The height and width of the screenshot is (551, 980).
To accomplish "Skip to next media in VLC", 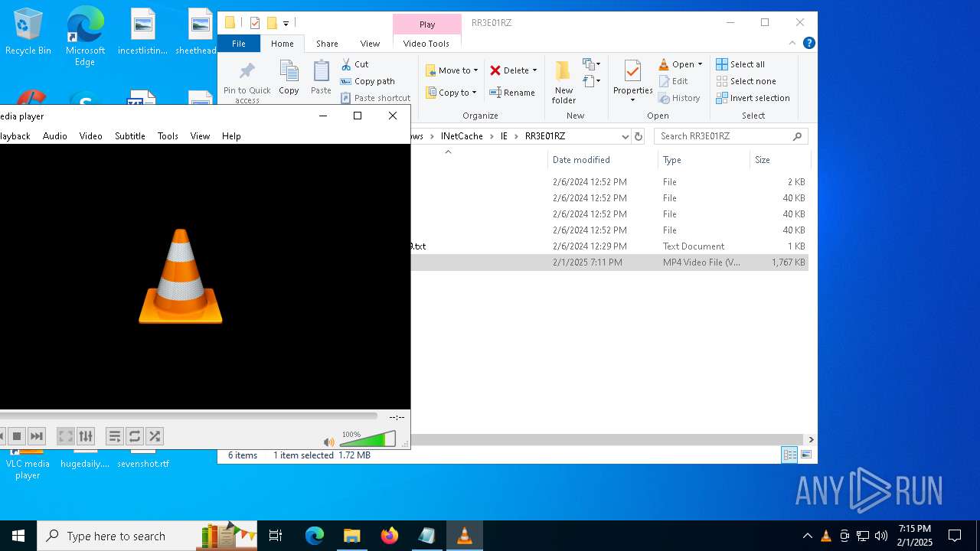I will point(37,436).
